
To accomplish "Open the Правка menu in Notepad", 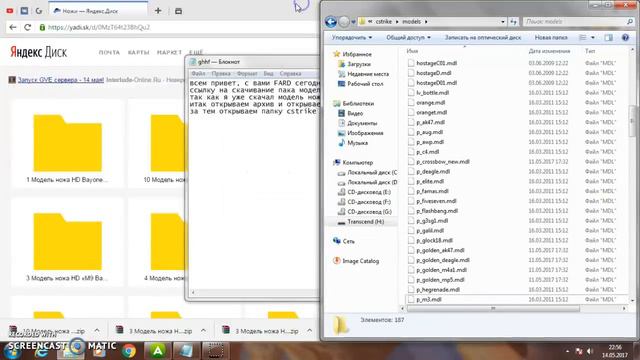I will coord(221,73).
